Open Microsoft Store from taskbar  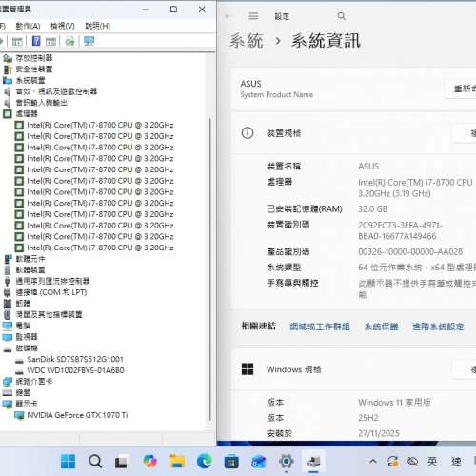click(231, 462)
